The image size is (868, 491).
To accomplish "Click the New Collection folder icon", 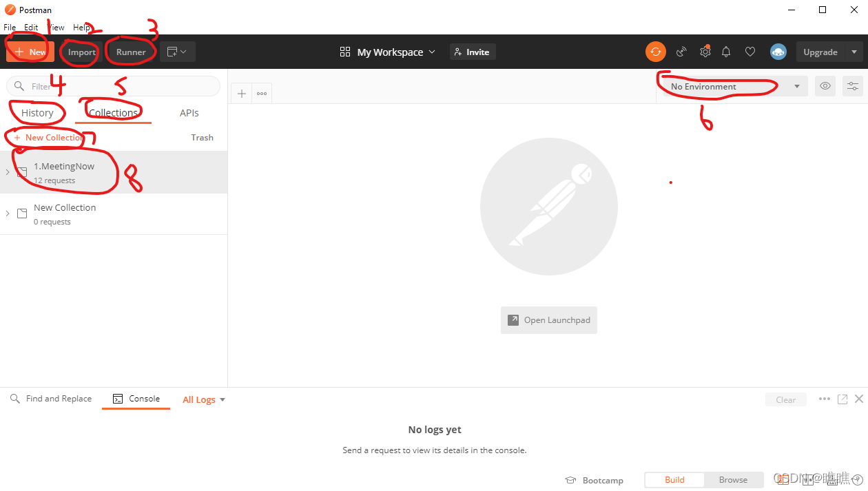I will click(22, 213).
